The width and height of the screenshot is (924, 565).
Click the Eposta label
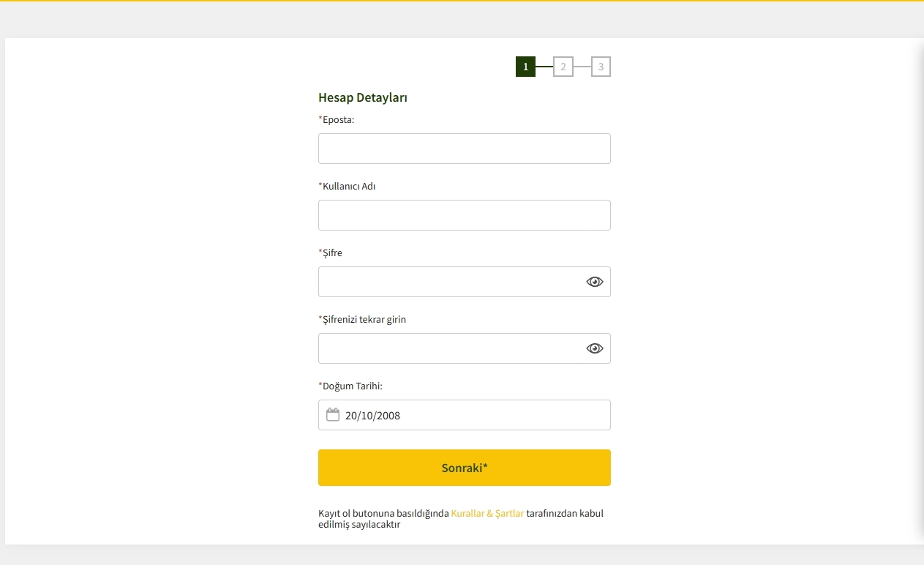pyautogui.click(x=337, y=119)
